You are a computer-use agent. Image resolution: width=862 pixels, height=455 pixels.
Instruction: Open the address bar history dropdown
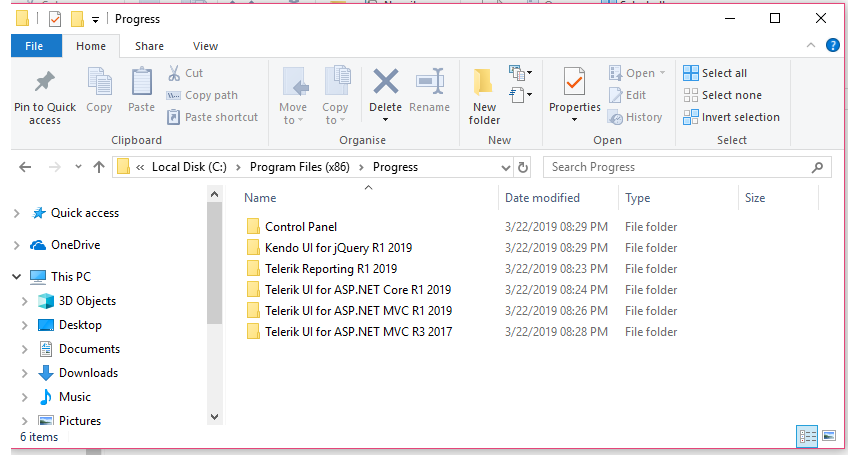point(506,168)
